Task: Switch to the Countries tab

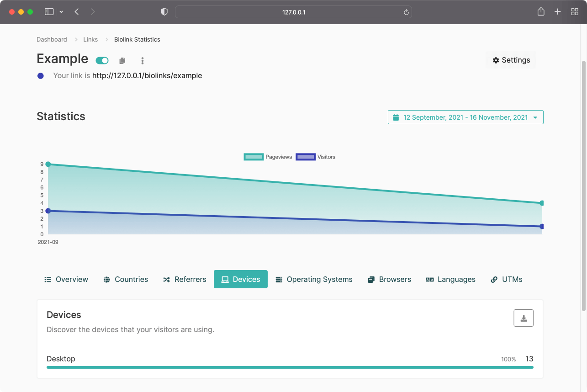Action: (126, 280)
